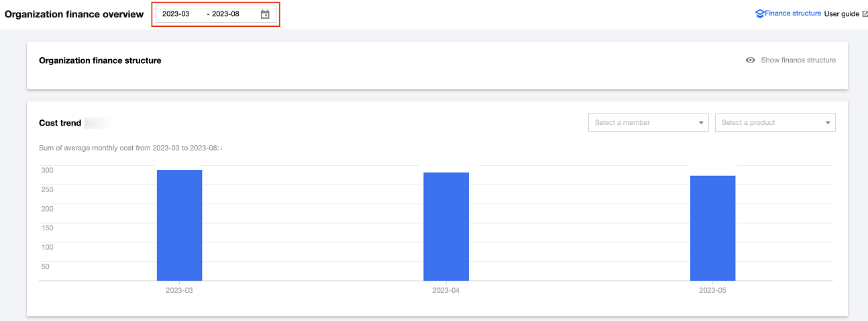Click the eye icon for finance structure
The image size is (868, 321).
point(751,60)
